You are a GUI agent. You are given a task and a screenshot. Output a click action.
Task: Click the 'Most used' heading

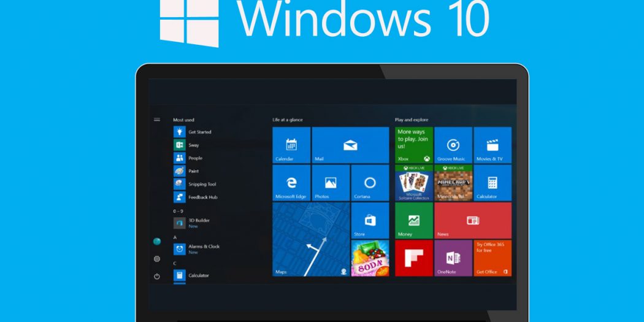183,120
